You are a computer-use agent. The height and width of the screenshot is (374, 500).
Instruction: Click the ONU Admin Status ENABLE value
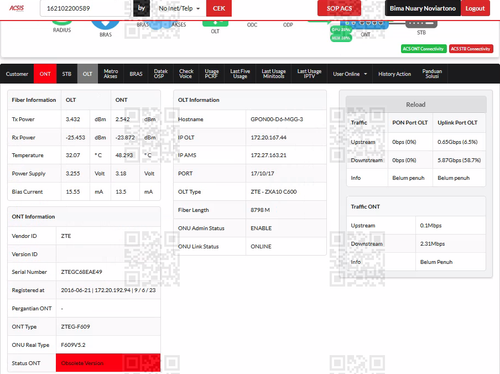(x=261, y=228)
